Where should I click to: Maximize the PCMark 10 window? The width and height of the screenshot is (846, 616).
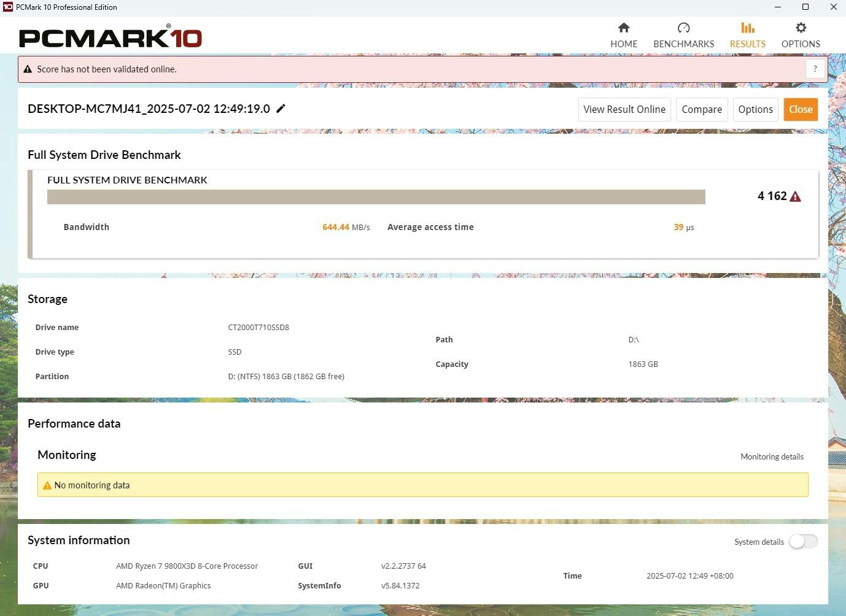pos(805,7)
